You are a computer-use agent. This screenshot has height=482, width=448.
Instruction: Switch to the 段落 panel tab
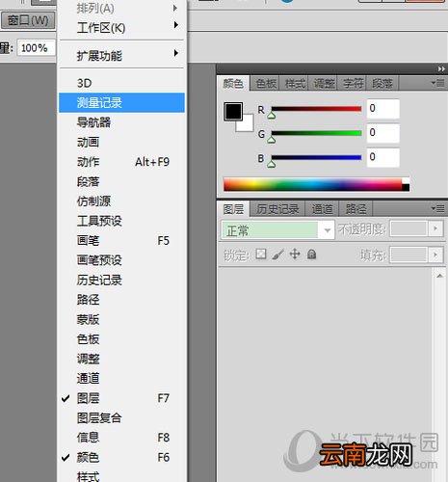[382, 84]
